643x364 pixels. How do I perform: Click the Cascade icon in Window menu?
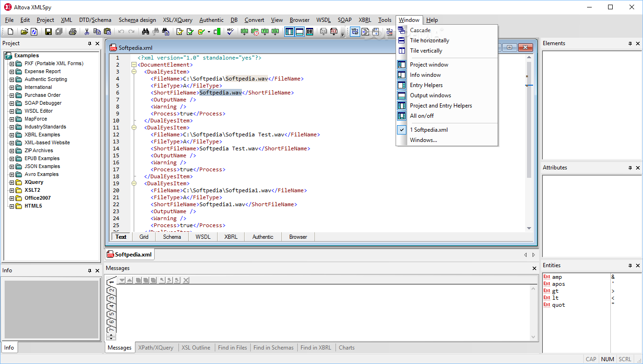point(402,30)
